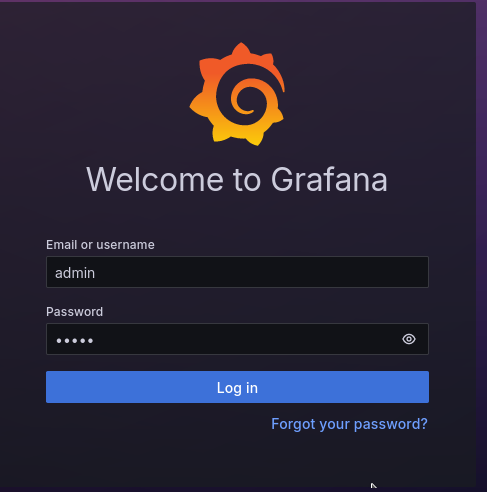Click the Grafana sun logo

[237, 94]
